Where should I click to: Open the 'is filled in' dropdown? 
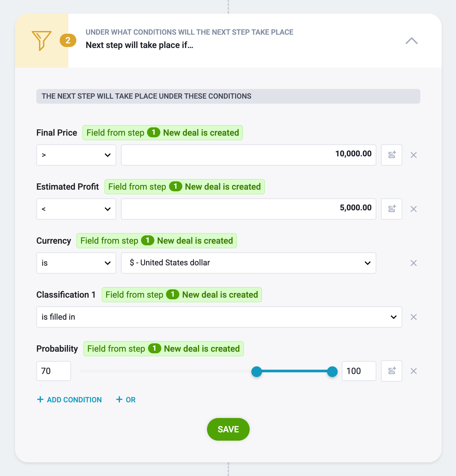(x=219, y=317)
